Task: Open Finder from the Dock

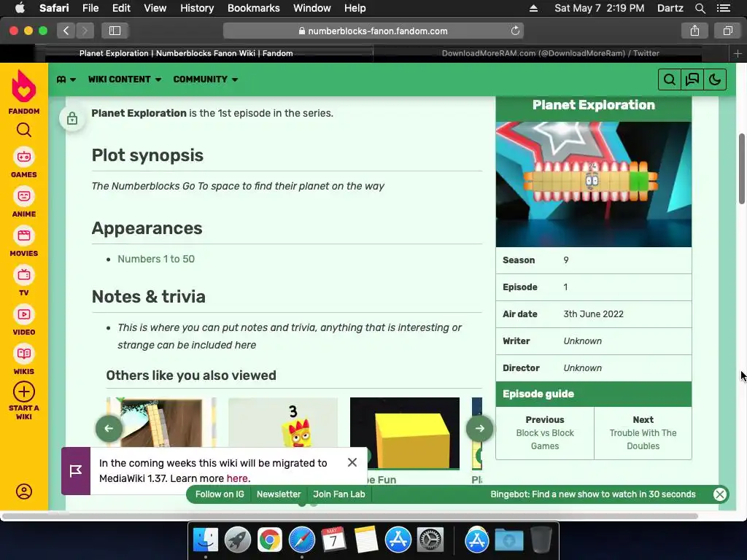Action: (x=206, y=540)
